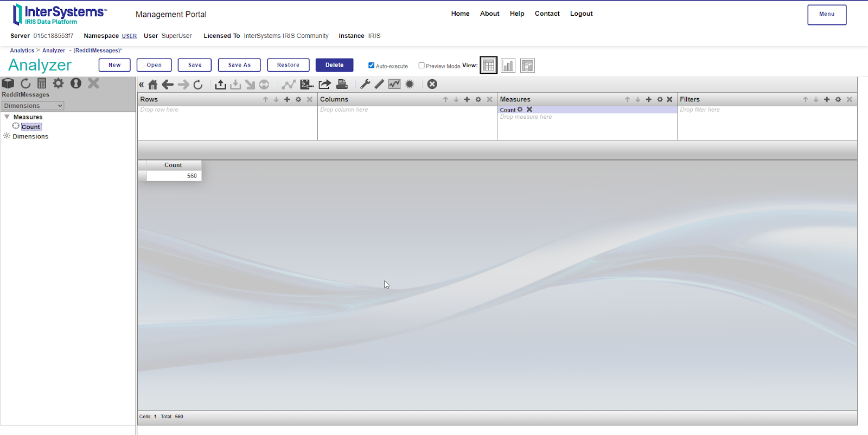
Task: Uncheck the Auto-execute checkbox
Action: tap(372, 66)
